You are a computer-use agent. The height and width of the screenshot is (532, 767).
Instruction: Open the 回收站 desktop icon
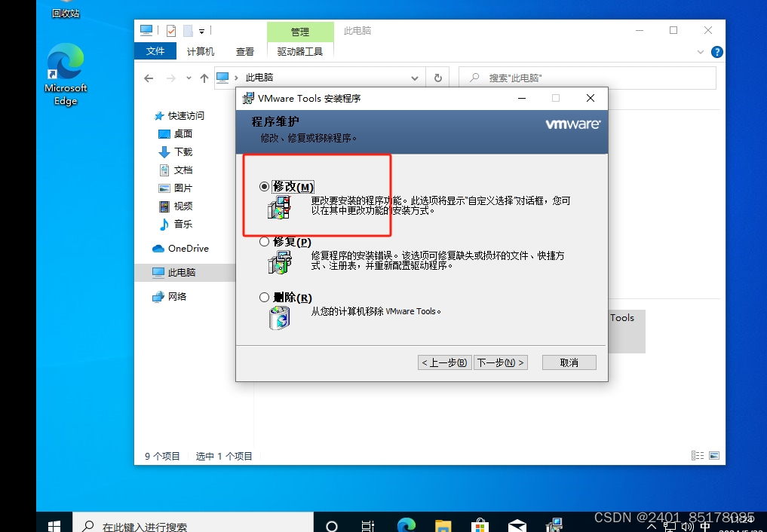click(x=66, y=10)
